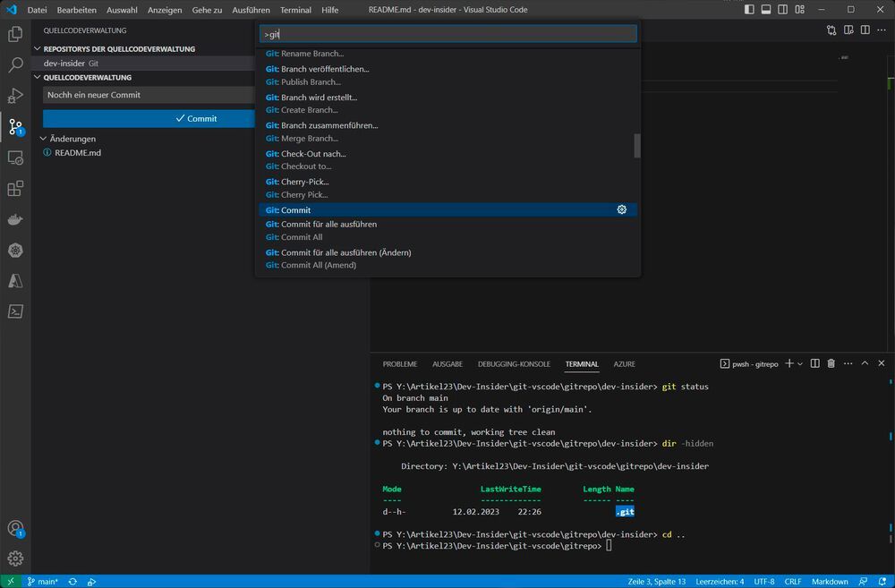Viewport: 895px width, 588px height.
Task: Select the Search icon in the Activity Bar
Action: point(14,64)
